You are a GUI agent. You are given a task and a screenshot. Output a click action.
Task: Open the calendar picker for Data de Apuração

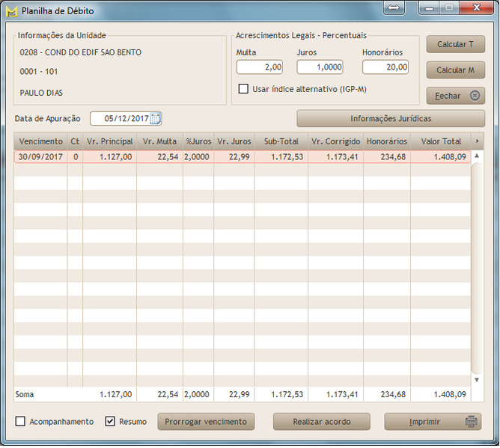coord(155,118)
